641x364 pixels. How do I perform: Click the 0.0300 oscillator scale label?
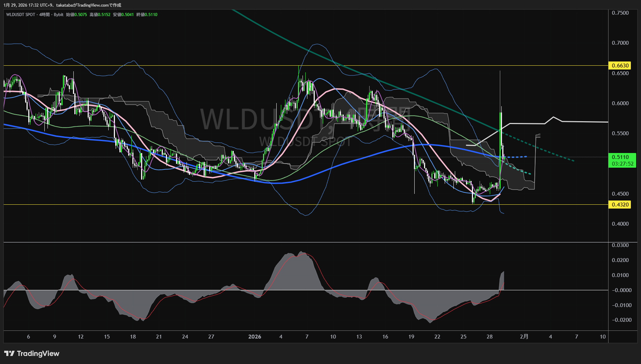[620, 245]
